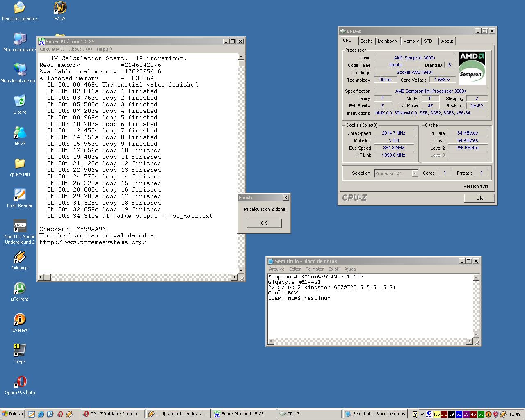The image size is (525, 420).
Task: Open the Everest desktop shortcut
Action: click(20, 323)
